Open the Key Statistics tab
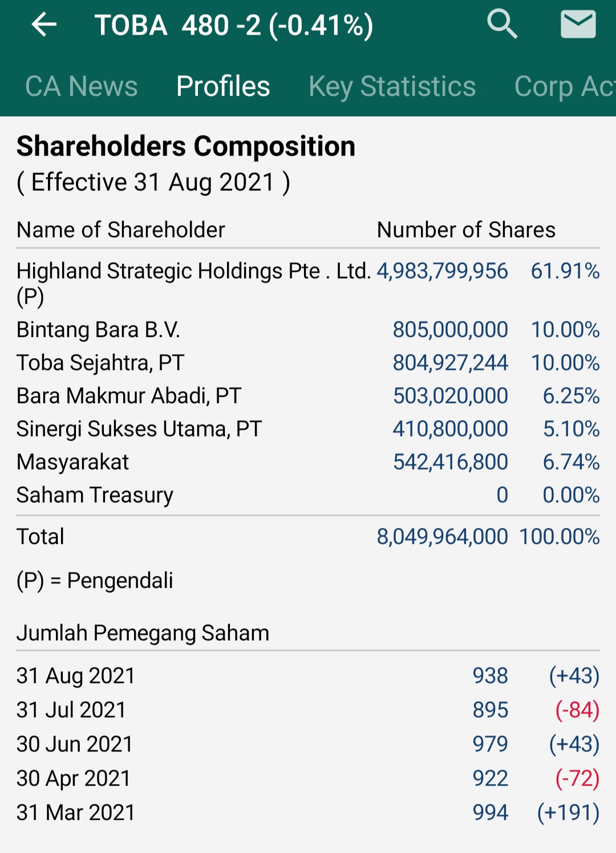 (392, 87)
